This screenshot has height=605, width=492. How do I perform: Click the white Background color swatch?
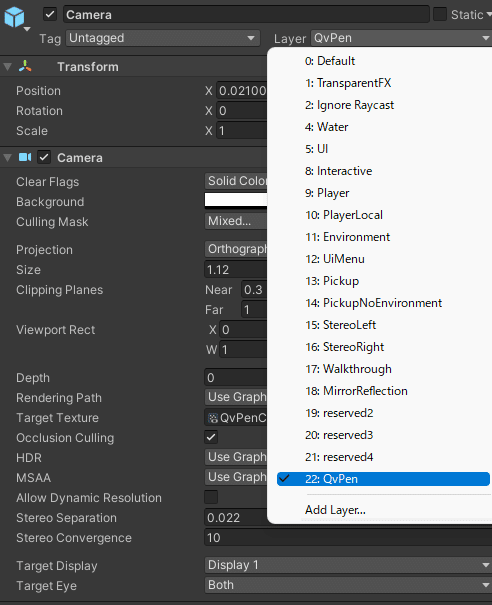coord(236,200)
